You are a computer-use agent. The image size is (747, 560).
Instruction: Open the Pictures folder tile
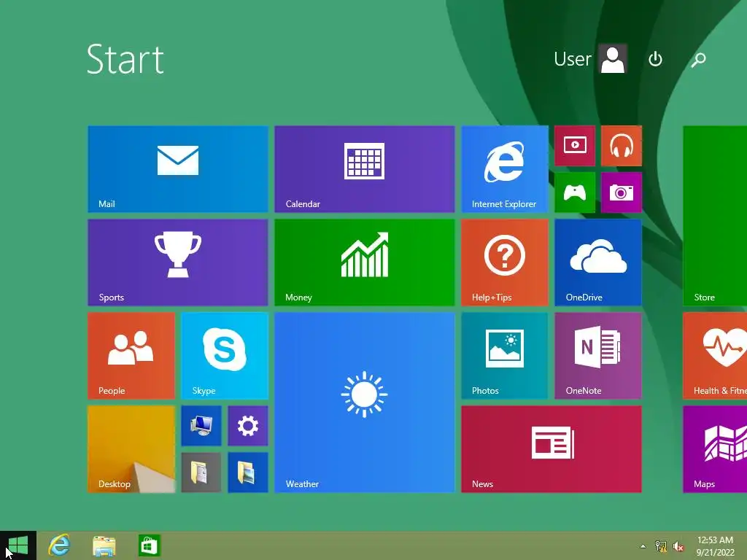point(248,472)
